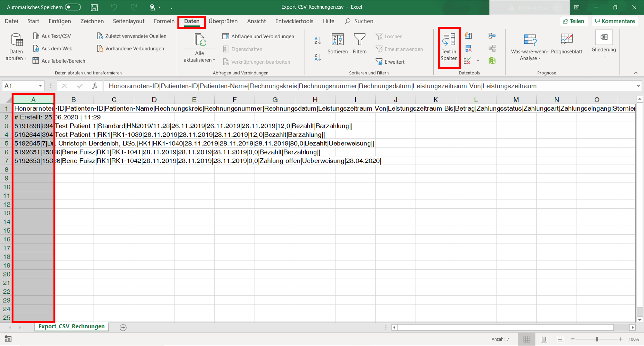
Task: Switch to page layout view
Action: (544, 339)
